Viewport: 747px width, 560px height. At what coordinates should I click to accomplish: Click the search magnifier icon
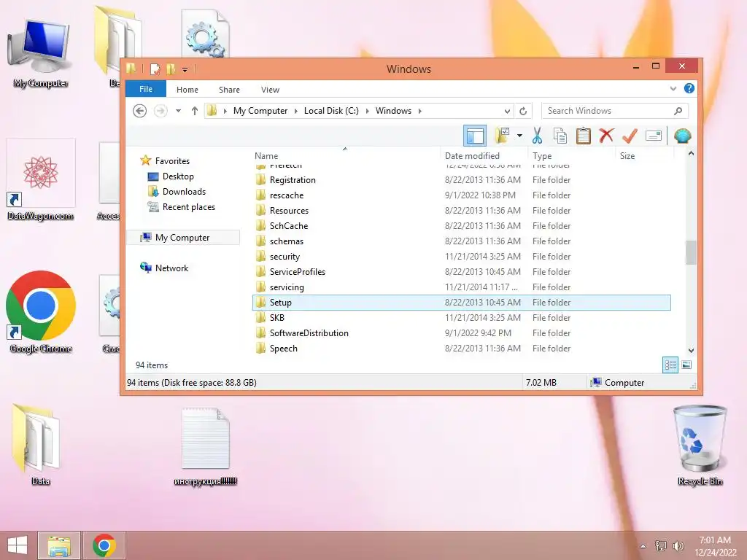678,111
